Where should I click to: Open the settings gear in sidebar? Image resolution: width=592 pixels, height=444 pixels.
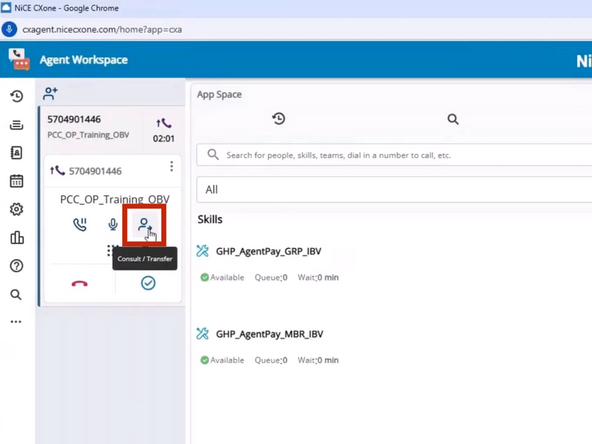[x=16, y=209]
